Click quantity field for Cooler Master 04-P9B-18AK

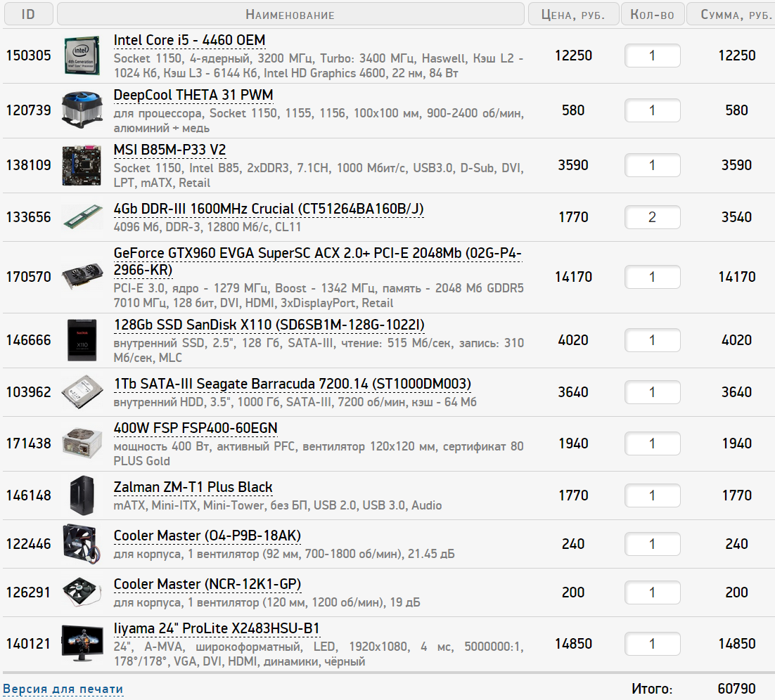pyautogui.click(x=652, y=543)
